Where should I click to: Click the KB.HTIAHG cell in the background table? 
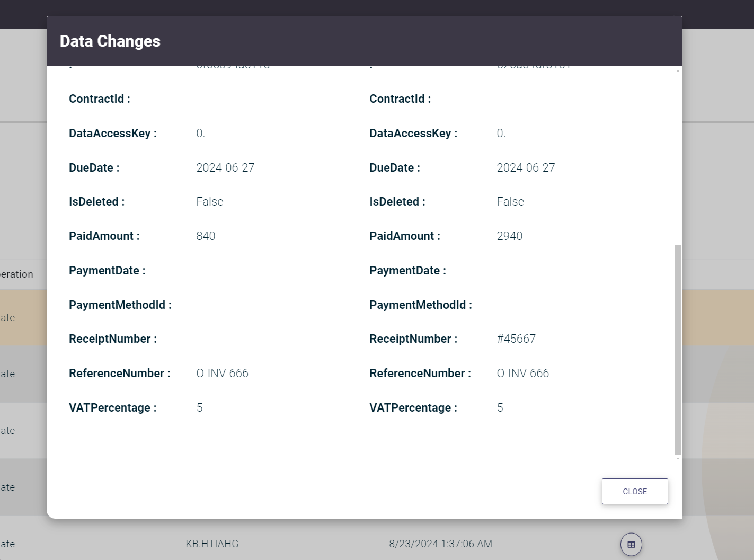pos(212,544)
